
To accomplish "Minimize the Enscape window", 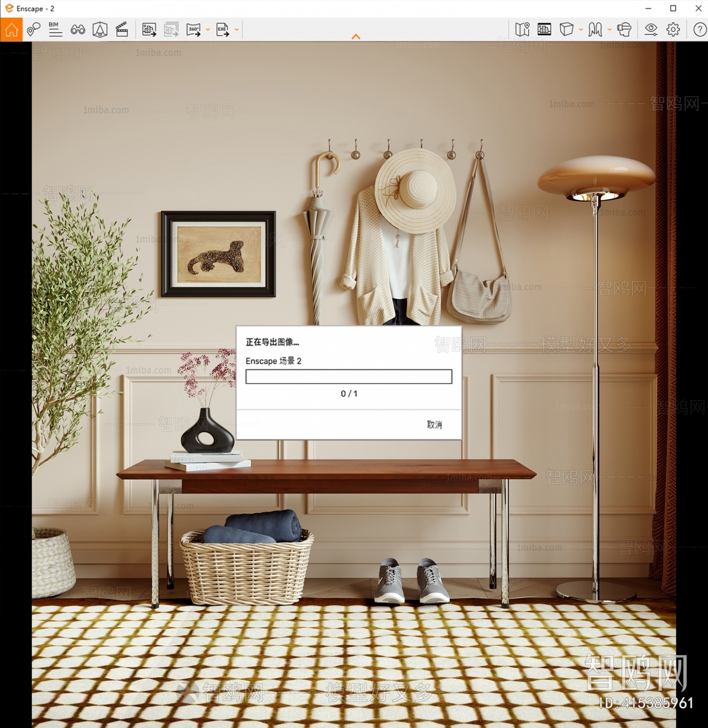I will tap(648, 8).
